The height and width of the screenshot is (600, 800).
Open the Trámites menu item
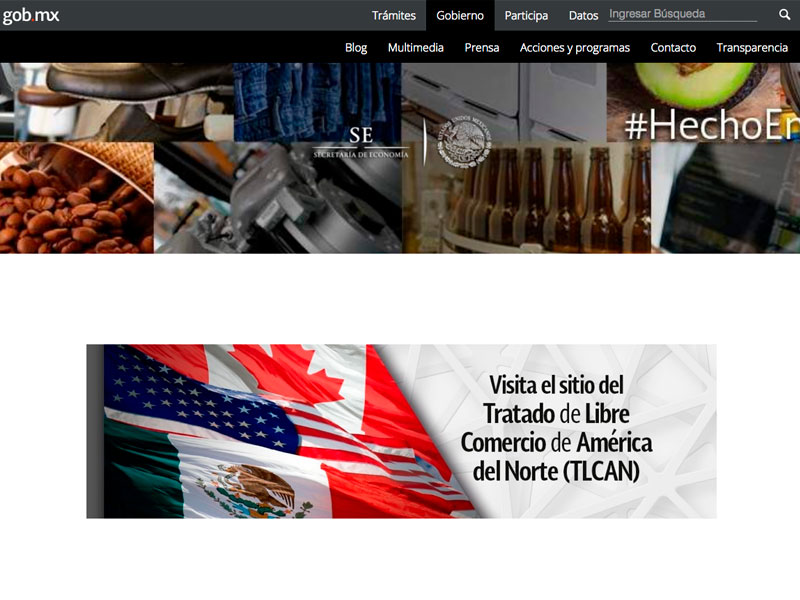393,16
